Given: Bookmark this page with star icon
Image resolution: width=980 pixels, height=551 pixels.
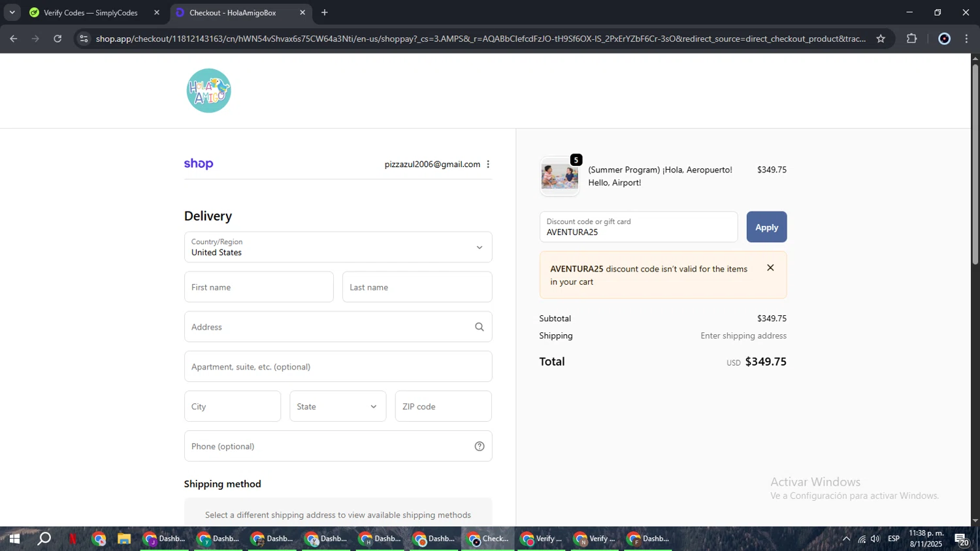Looking at the screenshot, I should (x=881, y=39).
